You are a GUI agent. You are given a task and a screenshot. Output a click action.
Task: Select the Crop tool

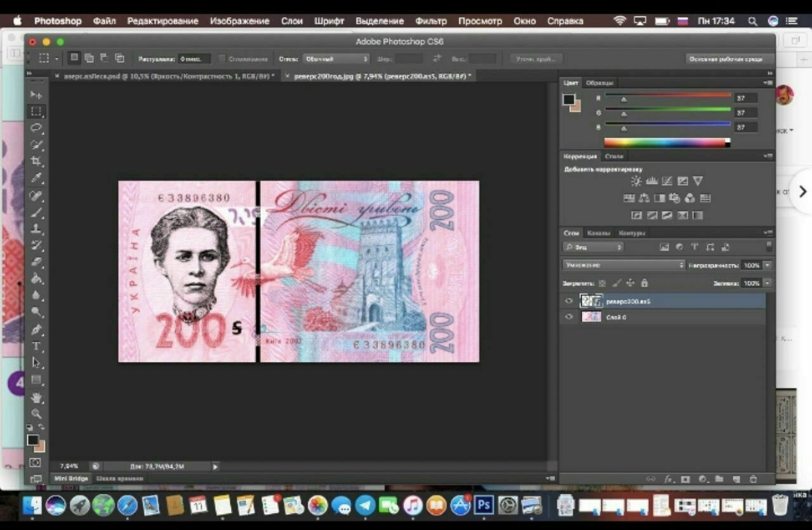pyautogui.click(x=36, y=161)
